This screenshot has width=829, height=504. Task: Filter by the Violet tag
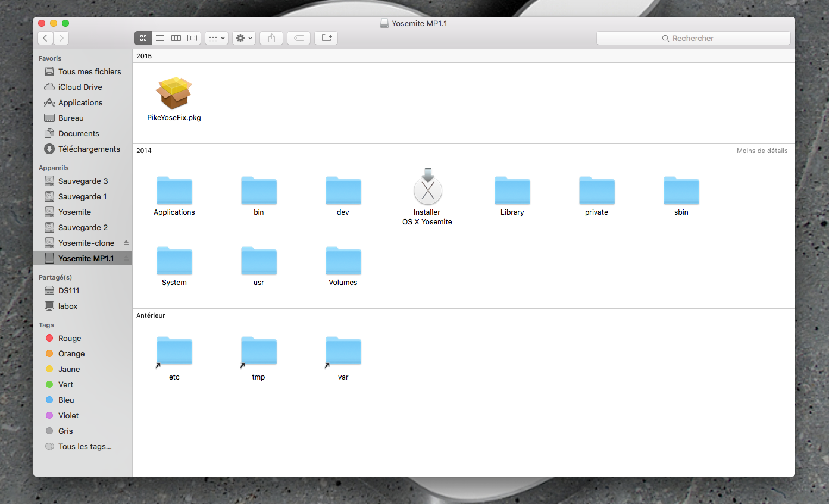pyautogui.click(x=83, y=415)
